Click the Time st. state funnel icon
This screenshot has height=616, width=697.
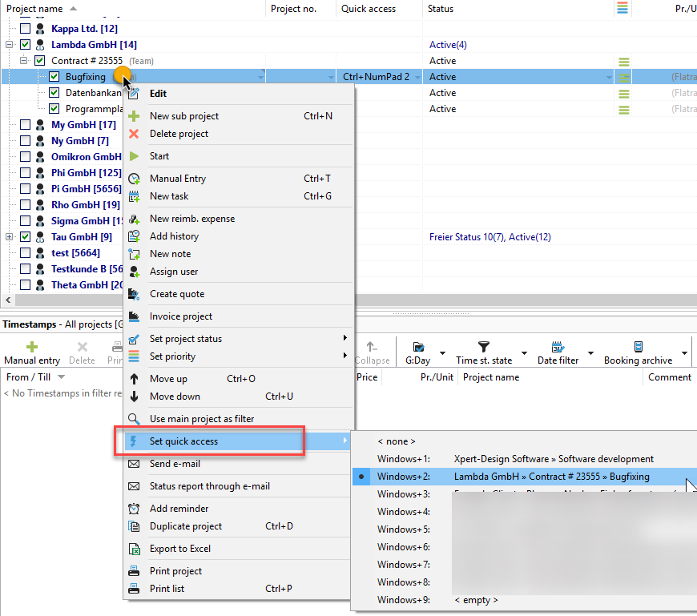click(x=483, y=347)
